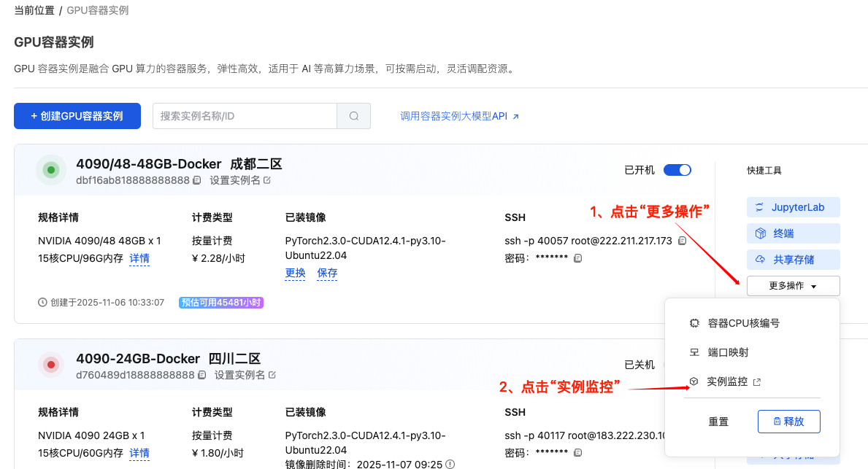Copy the SSH command for port 40057
Screen dimensions: 868x469
coord(681,241)
